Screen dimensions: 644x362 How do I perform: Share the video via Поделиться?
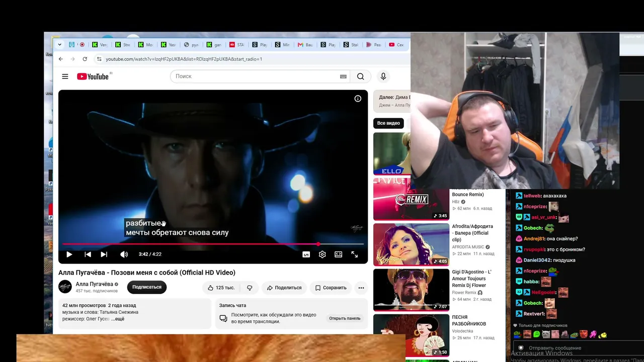[284, 288]
